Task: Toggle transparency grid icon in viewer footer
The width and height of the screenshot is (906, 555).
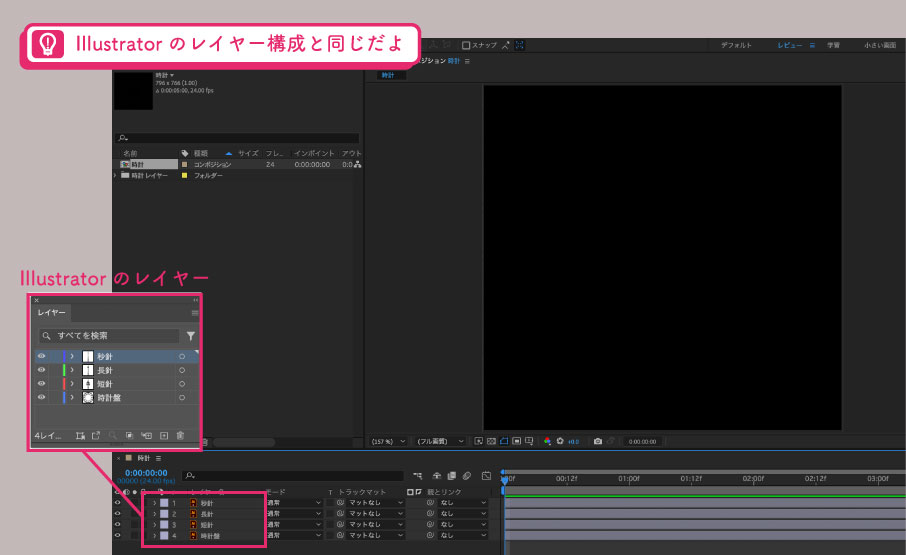Action: coord(491,441)
